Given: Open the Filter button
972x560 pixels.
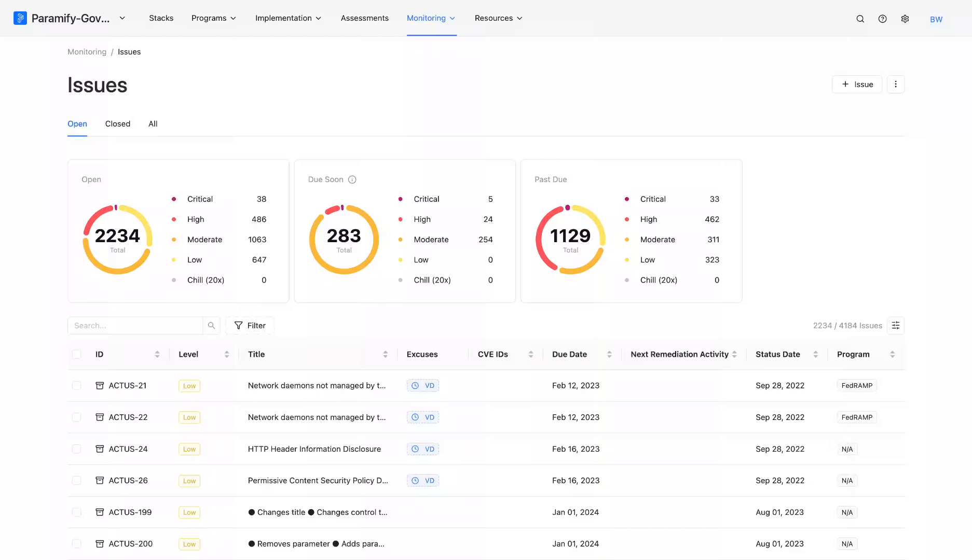Looking at the screenshot, I should click(250, 326).
